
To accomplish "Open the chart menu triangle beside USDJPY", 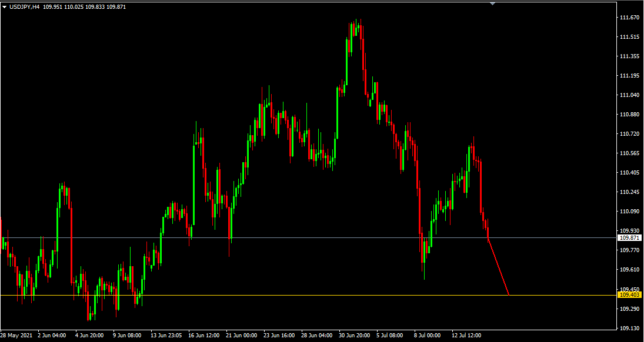I will coord(4,7).
